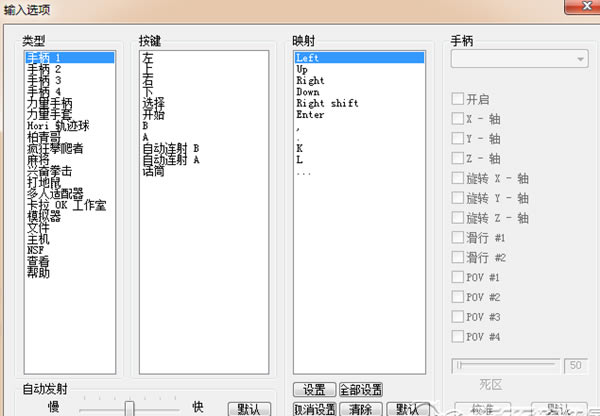Image resolution: width=600 pixels, height=416 pixels.
Task: Check the 旋转 Z - 轴 checkbox
Action: (x=459, y=218)
